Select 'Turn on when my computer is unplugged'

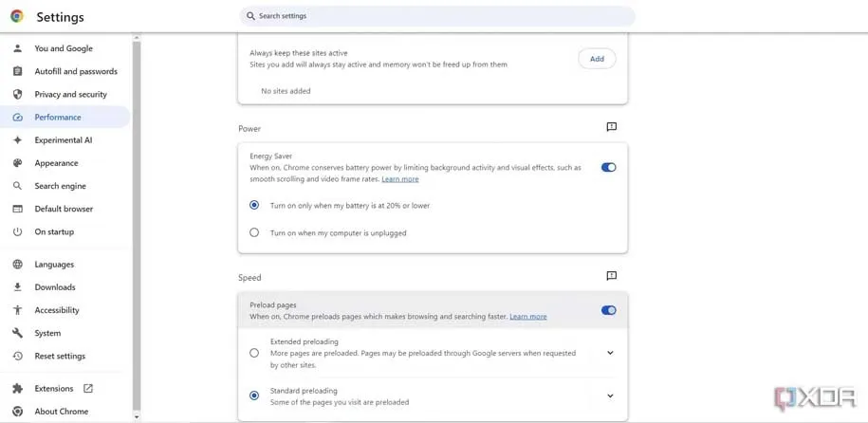[x=254, y=232]
